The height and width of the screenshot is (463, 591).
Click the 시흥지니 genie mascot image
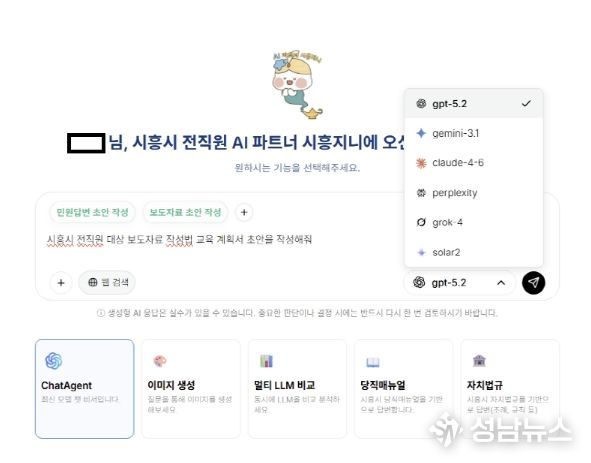297,84
